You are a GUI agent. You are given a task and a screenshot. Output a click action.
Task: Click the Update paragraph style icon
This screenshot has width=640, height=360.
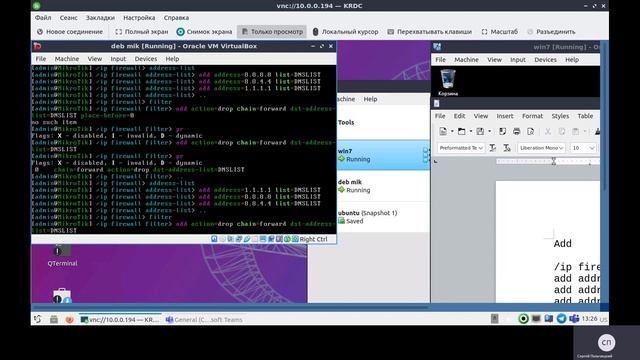point(493,148)
